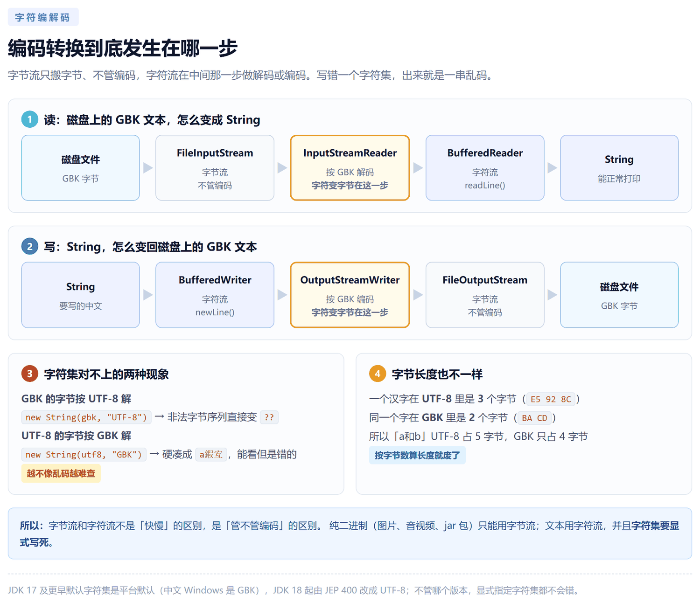Click the 字符编解码 tag at the top
Screen dimensions: 700x603
pyautogui.click(x=43, y=17)
